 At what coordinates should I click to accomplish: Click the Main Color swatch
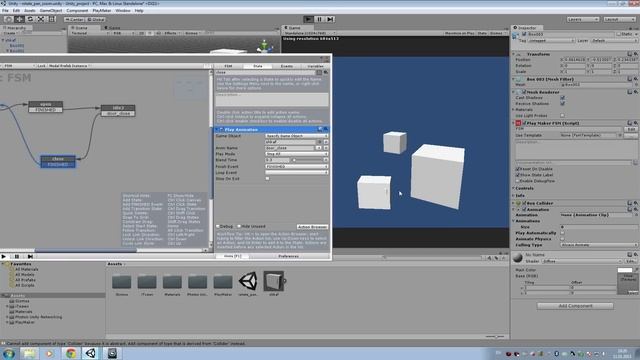coord(624,270)
